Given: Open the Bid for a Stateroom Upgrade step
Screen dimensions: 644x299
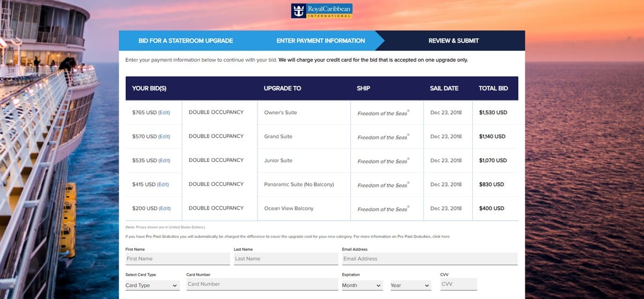Looking at the screenshot, I should tap(186, 41).
